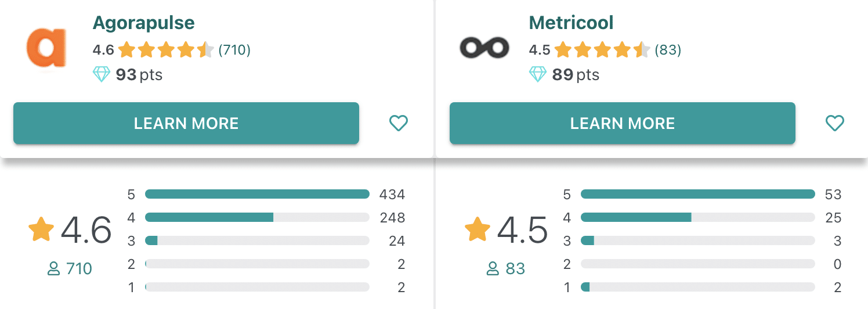Click the Metricool infinity logo
Screen dimensions: 868x309
(484, 48)
